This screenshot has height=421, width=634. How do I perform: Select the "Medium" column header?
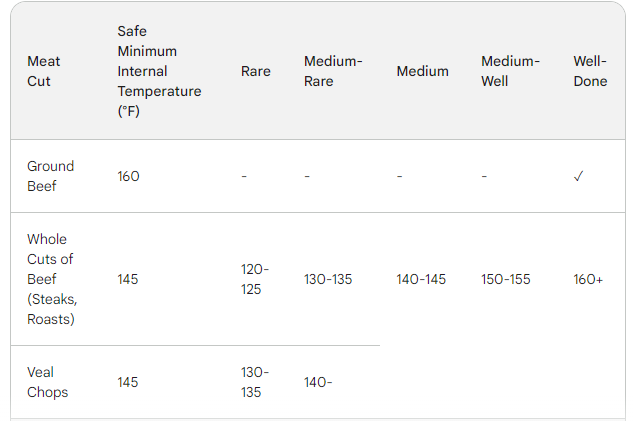click(x=422, y=71)
